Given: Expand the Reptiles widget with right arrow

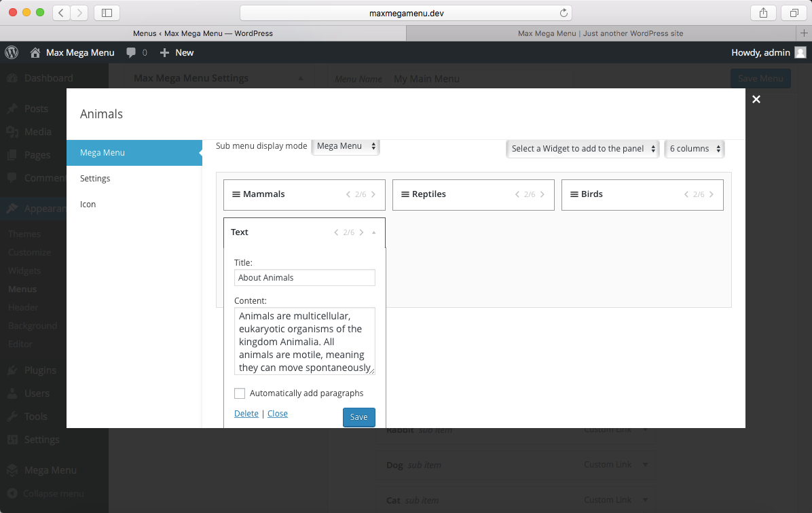Looking at the screenshot, I should 542,194.
